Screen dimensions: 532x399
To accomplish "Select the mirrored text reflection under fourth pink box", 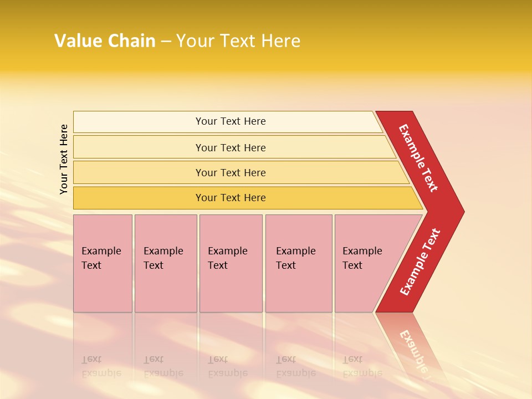I will pyautogui.click(x=295, y=366).
